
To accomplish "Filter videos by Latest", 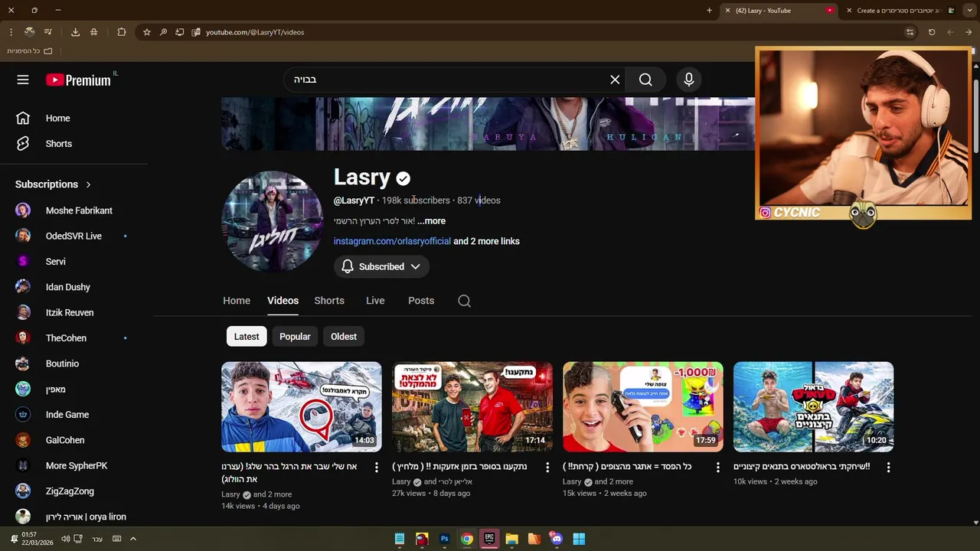I will (247, 337).
